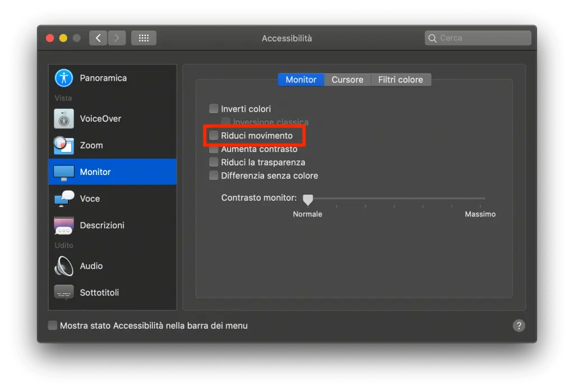Click the Cerca search field
Image resolution: width=574 pixels, height=392 pixels.
tap(478, 38)
